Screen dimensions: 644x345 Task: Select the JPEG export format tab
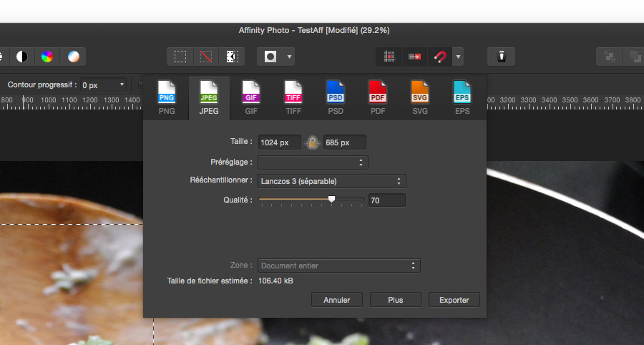tap(209, 98)
